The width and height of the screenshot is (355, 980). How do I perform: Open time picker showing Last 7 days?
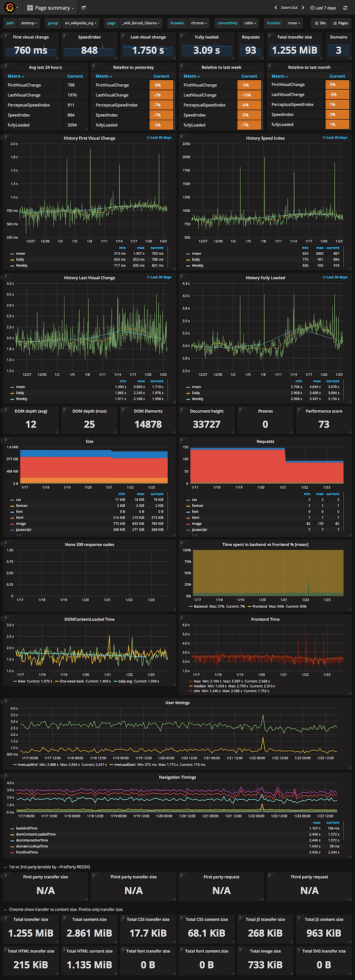coord(323,8)
